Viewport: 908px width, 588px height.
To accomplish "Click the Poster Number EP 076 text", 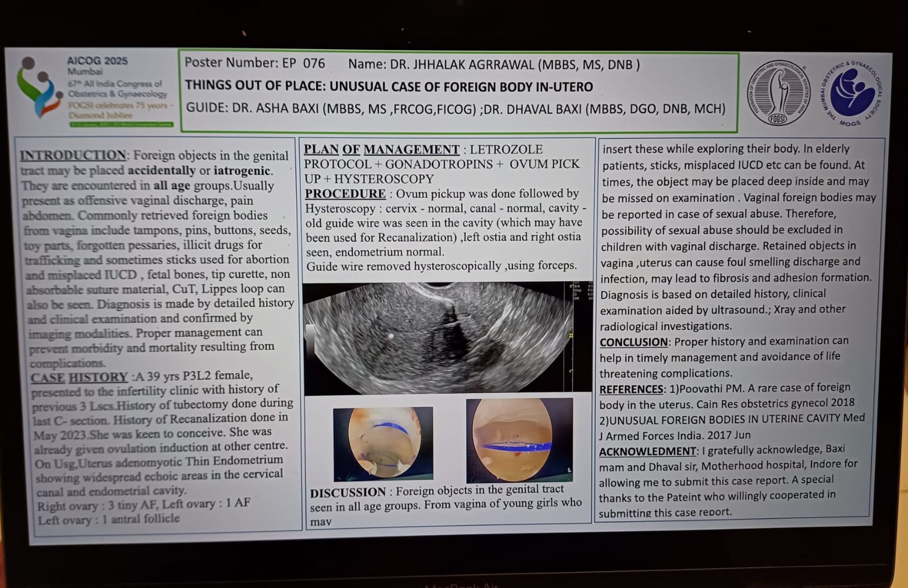I will 255,63.
